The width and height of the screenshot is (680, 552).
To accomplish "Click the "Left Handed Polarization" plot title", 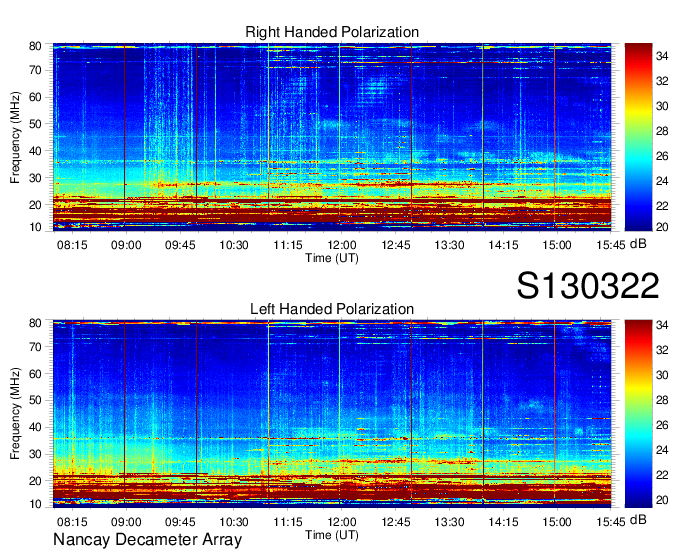I will click(332, 309).
